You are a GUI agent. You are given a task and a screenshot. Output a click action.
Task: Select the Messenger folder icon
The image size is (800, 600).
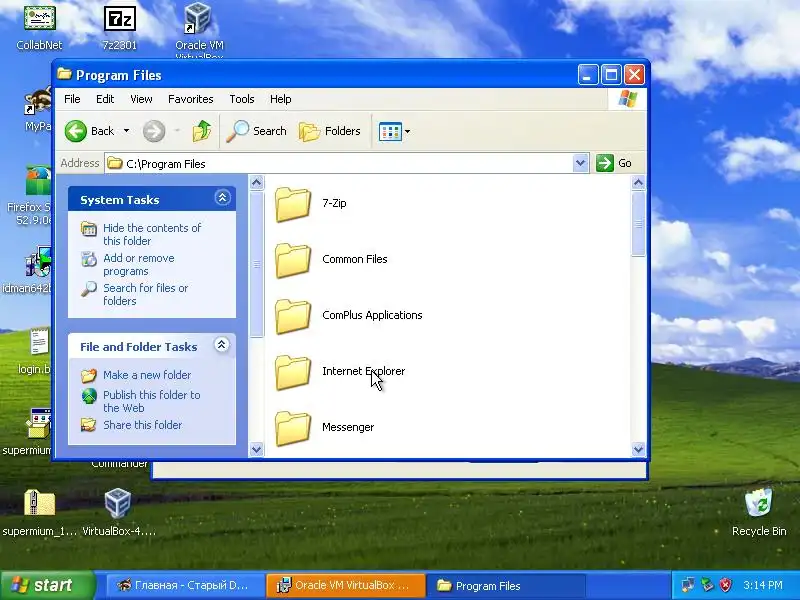click(x=293, y=428)
